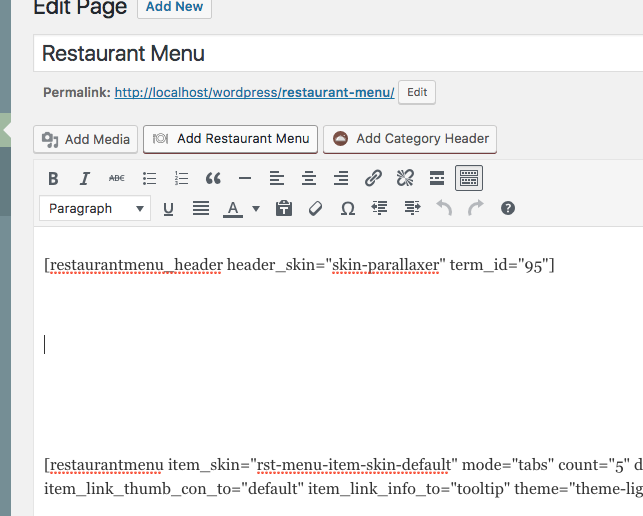The width and height of the screenshot is (643, 516).
Task: Clear formatting with eraser icon
Action: tap(315, 209)
